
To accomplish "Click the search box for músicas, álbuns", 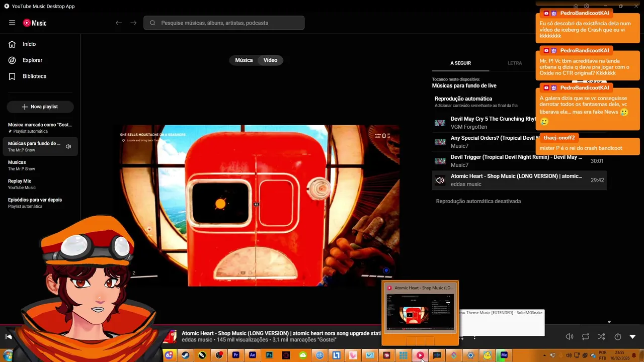I will tap(224, 23).
